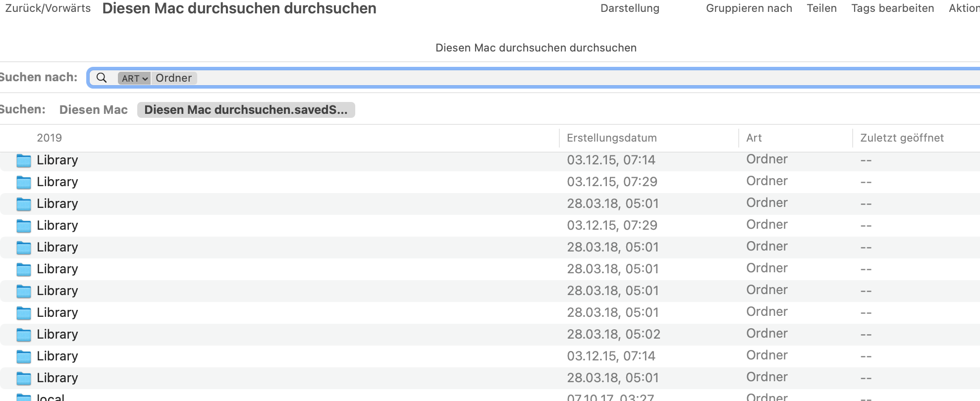The height and width of the screenshot is (401, 980).
Task: Click the Zurück/Vorwärts navigation control
Action: tap(48, 8)
